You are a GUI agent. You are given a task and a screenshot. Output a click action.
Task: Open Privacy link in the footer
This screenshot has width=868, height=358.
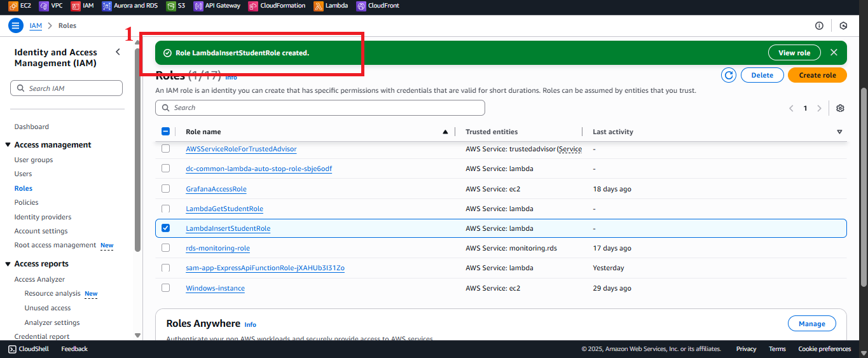pyautogui.click(x=747, y=348)
